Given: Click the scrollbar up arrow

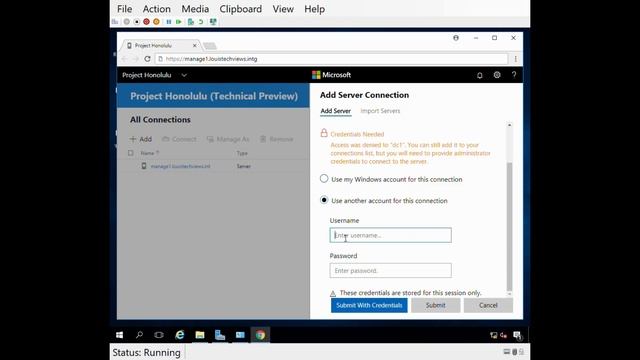Looking at the screenshot, I should point(509,125).
